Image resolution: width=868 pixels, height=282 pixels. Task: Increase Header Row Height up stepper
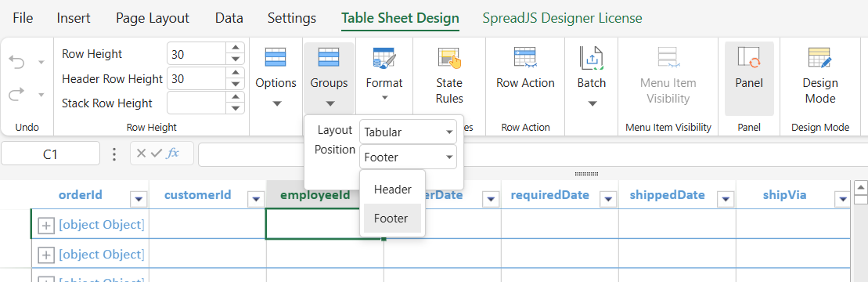[236, 73]
